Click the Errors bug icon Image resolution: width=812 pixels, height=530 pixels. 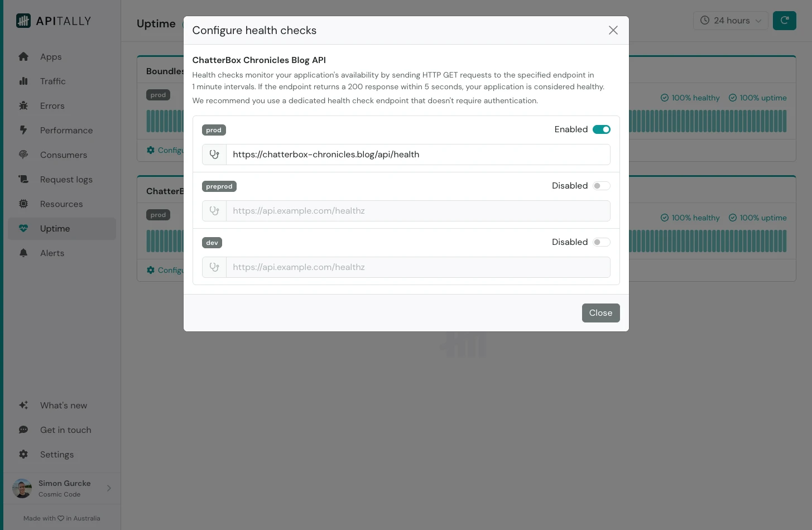pyautogui.click(x=23, y=105)
